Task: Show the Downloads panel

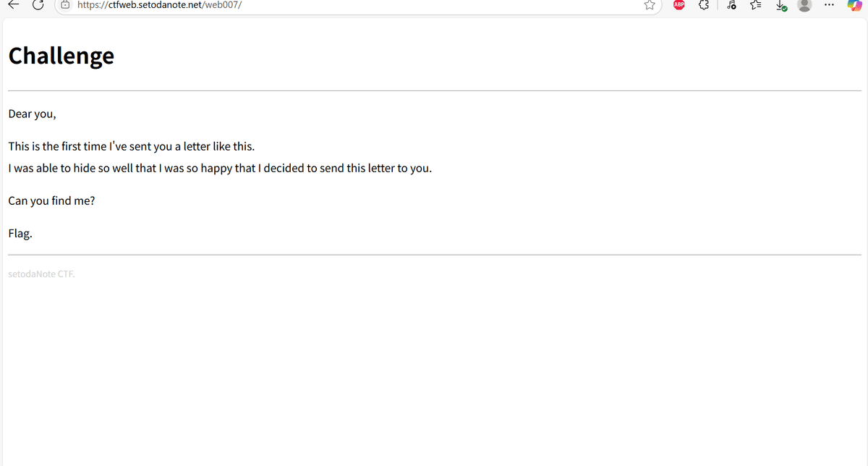Action: 781,5
